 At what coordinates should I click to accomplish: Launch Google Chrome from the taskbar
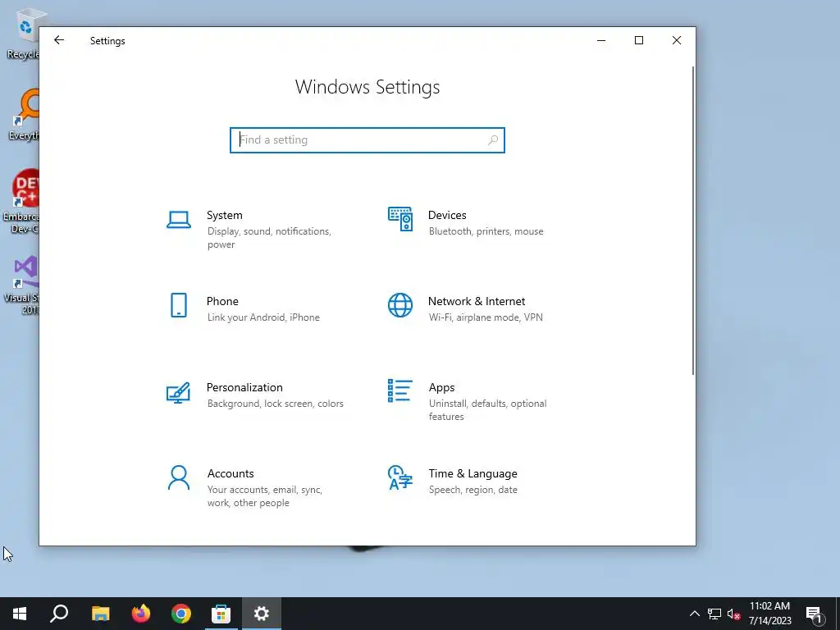181,614
